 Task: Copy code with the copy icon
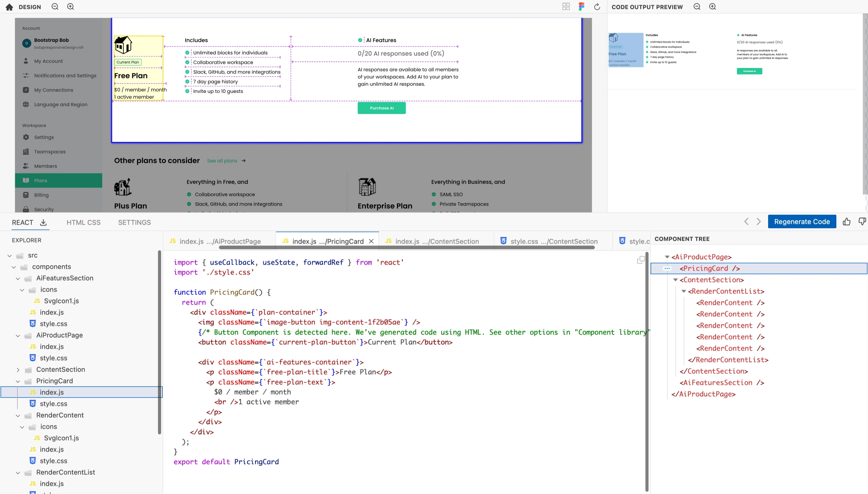641,260
